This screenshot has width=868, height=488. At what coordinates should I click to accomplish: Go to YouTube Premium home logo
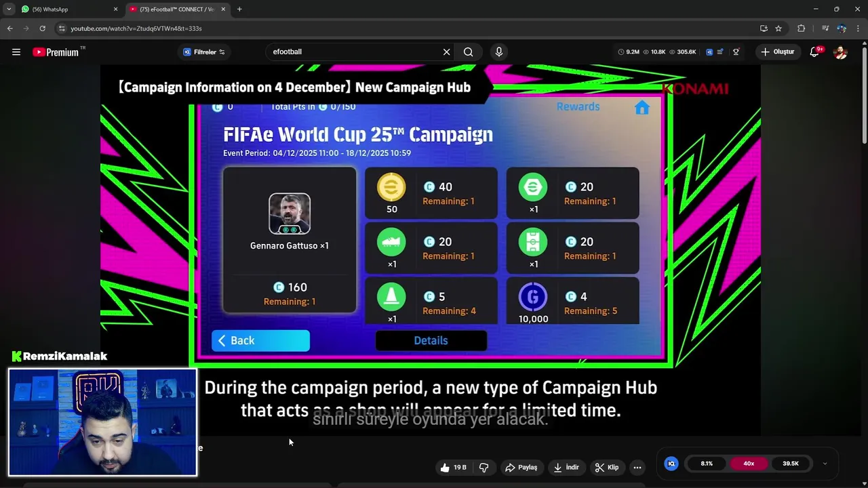pyautogui.click(x=56, y=52)
